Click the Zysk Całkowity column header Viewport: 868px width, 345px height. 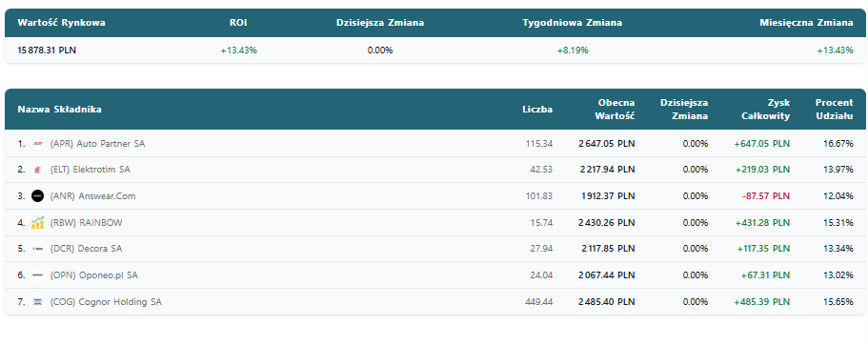767,109
